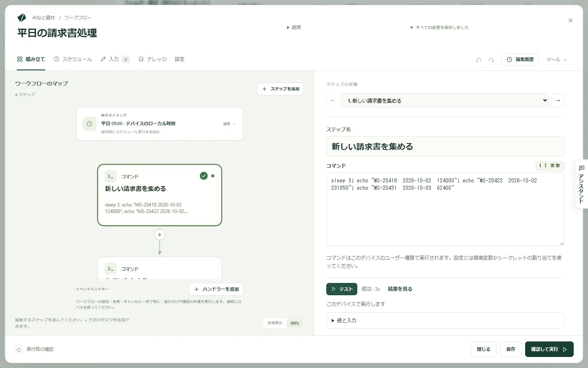Close the workflow dialog with the X
Image resolution: width=588 pixels, height=368 pixels.
(570, 20)
